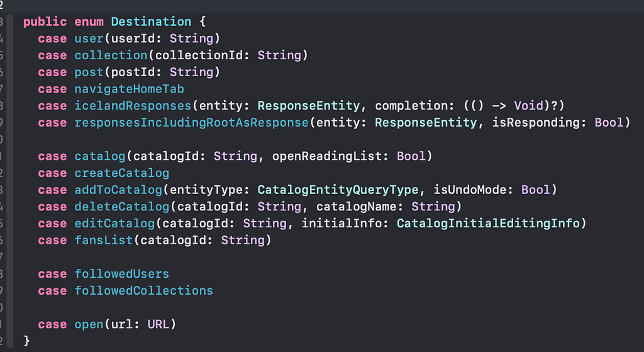This screenshot has height=352, width=644.
Task: Click ResponseEntity type in icelandResponses line
Action: (x=308, y=106)
